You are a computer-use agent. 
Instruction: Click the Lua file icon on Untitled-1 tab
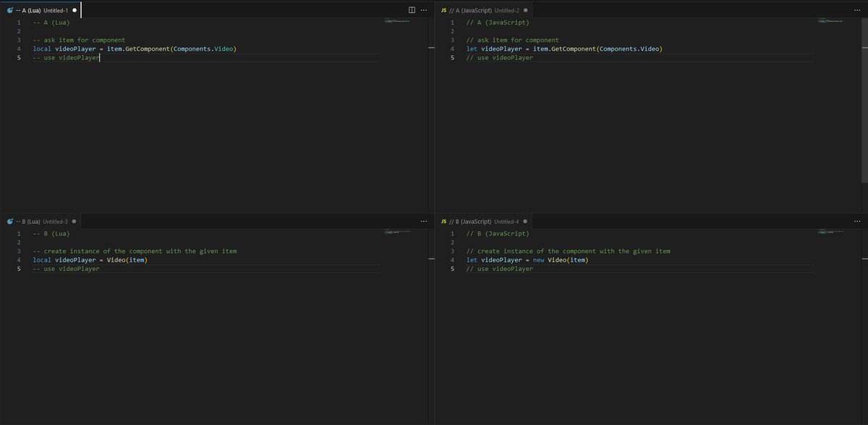(9, 10)
